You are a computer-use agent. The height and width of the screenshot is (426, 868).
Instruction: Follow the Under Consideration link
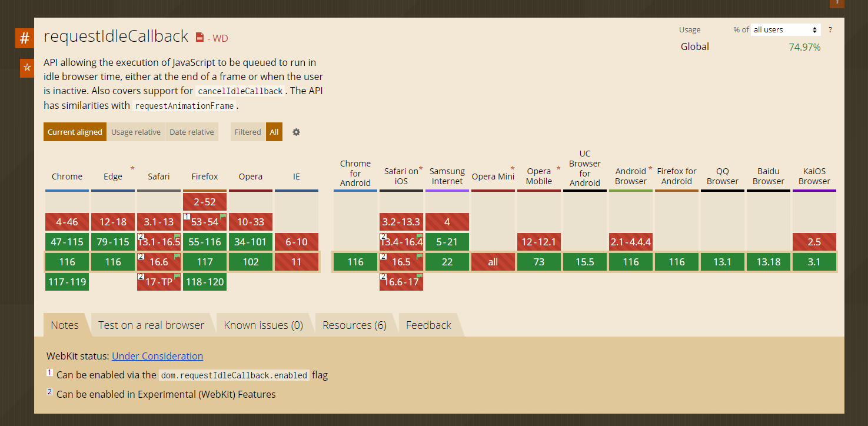[x=158, y=356]
